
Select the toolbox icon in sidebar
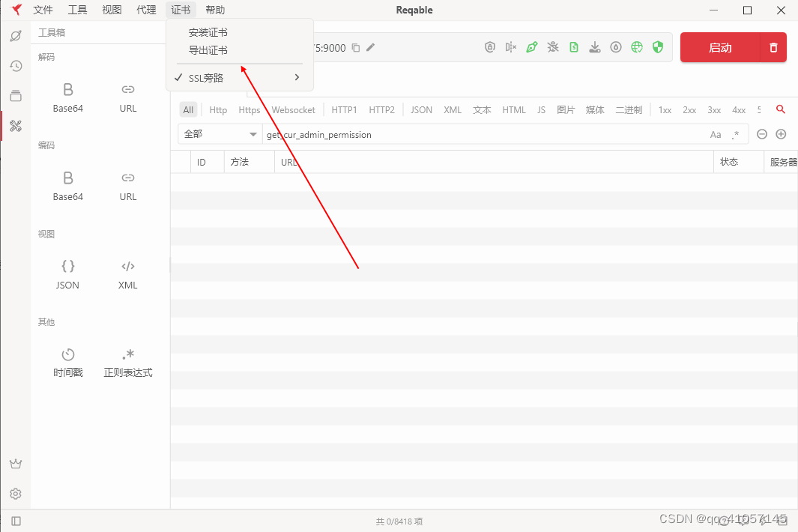[x=16, y=126]
